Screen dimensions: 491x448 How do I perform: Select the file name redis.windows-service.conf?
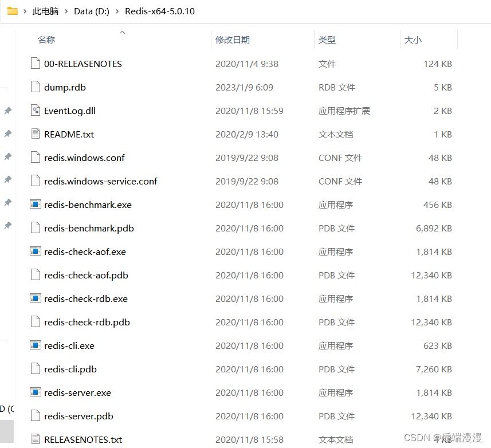[x=100, y=181]
